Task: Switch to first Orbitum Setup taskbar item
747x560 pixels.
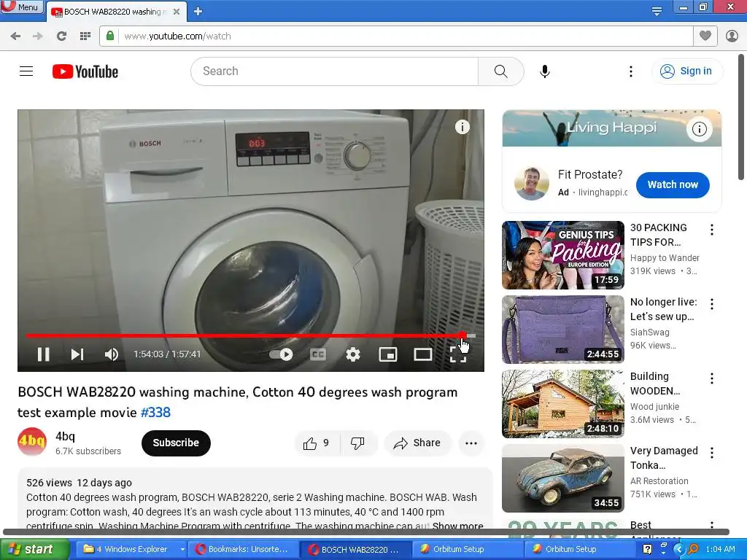Action: (x=467, y=550)
